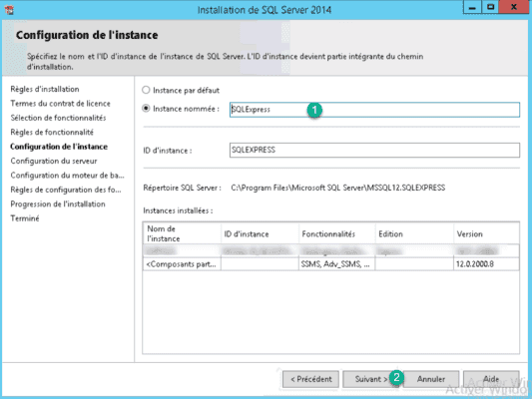The image size is (532, 399).
Task: Go to the Règles d'installation step
Action: coord(45,89)
